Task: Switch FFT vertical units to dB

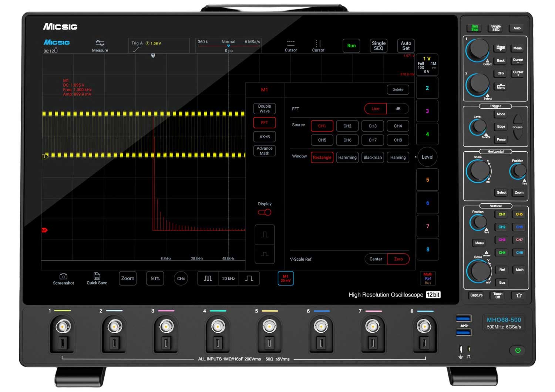Action: point(398,108)
